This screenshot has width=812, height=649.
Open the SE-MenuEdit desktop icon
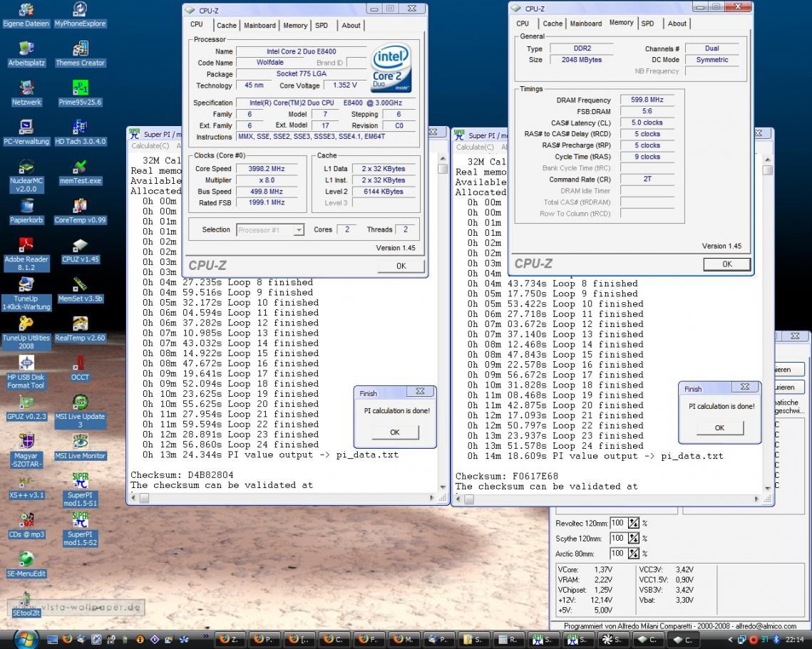26,565
